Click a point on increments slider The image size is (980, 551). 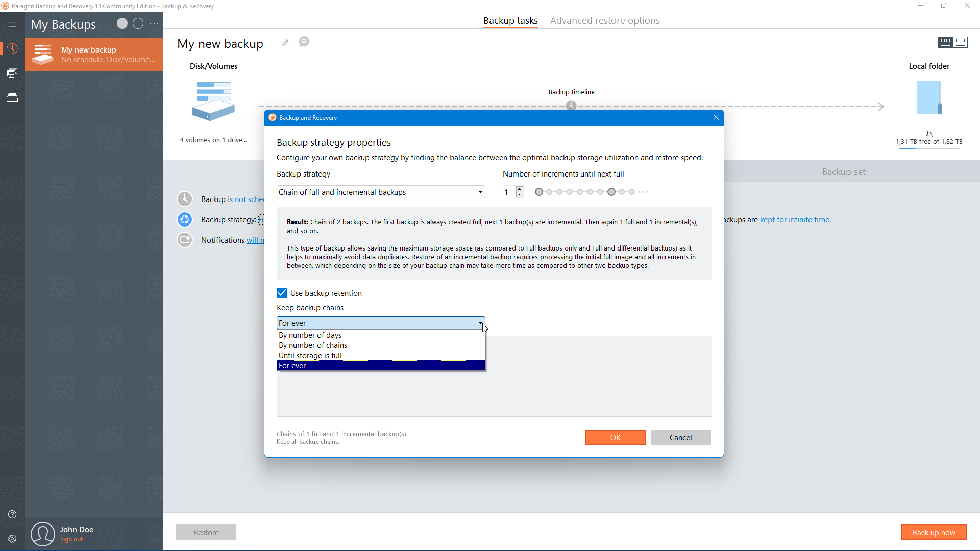[580, 192]
